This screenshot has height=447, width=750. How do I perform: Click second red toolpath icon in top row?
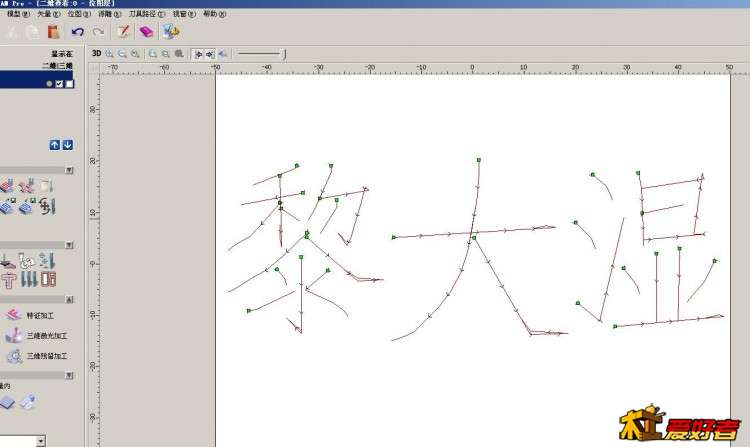(27, 185)
